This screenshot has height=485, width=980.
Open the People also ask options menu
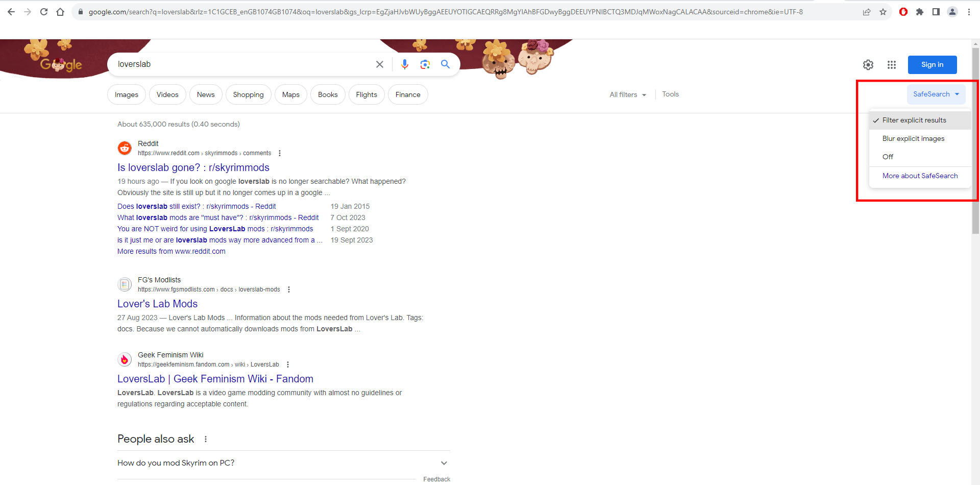(206, 439)
